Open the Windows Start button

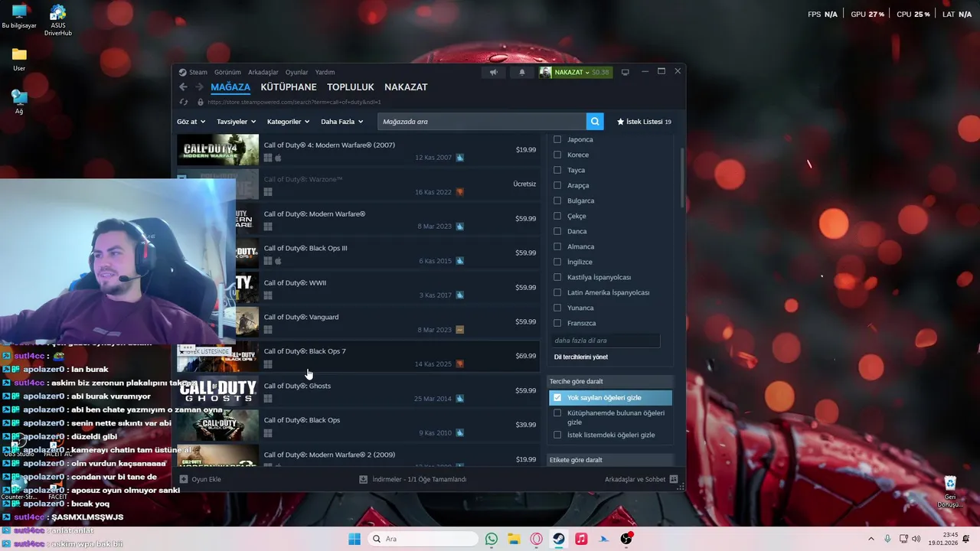(x=354, y=539)
